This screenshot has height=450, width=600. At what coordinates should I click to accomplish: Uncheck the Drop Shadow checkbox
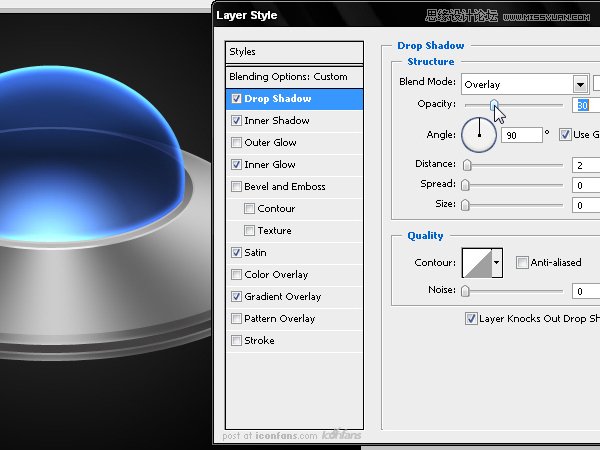pyautogui.click(x=236, y=99)
